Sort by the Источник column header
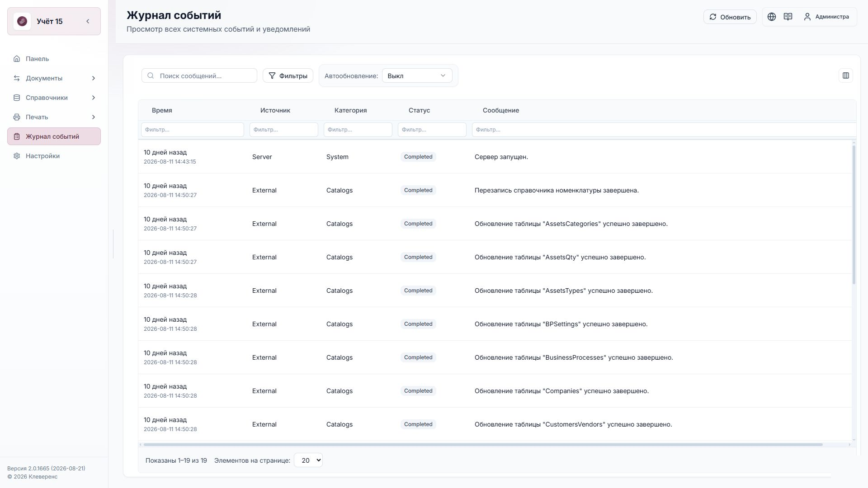This screenshot has width=868, height=488. (x=275, y=110)
